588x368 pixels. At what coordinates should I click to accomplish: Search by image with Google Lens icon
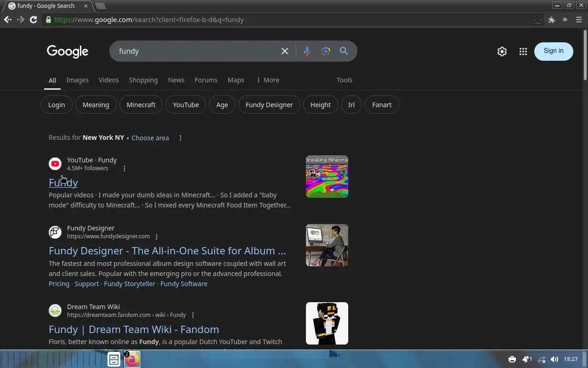(326, 51)
